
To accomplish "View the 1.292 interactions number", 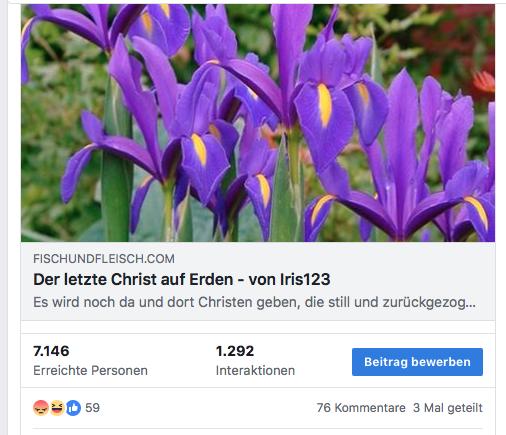I will (x=235, y=351).
